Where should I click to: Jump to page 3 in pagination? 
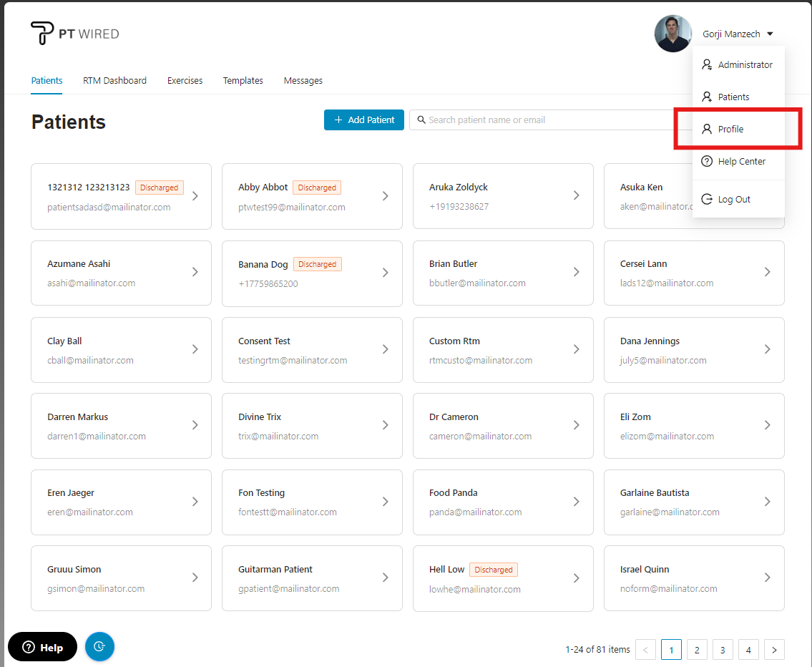coord(723,650)
